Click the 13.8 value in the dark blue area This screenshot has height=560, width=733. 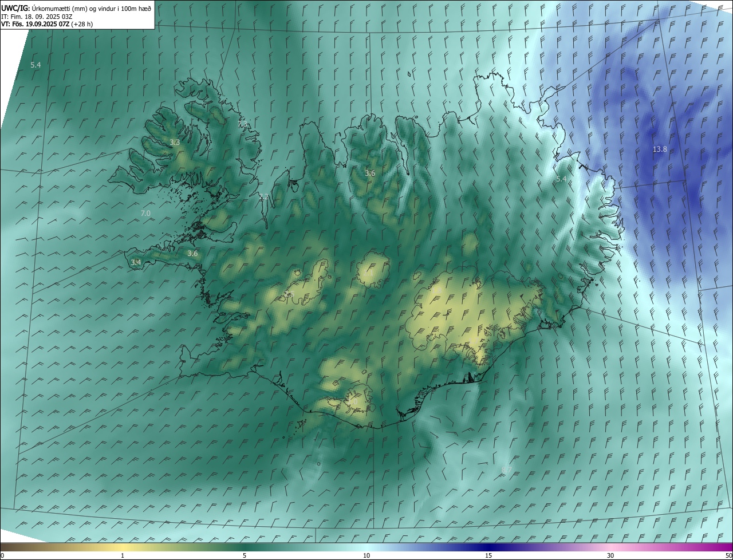[x=660, y=149]
